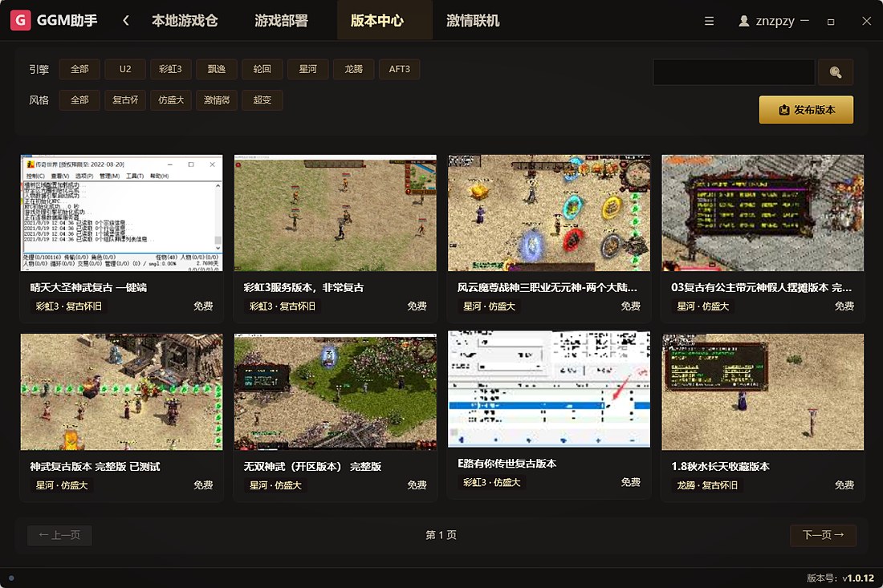
Task: Click the znzpzy username
Action: pyautogui.click(x=775, y=21)
